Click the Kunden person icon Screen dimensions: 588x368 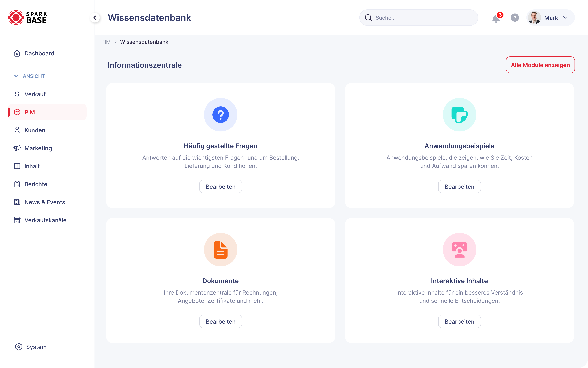tap(17, 130)
